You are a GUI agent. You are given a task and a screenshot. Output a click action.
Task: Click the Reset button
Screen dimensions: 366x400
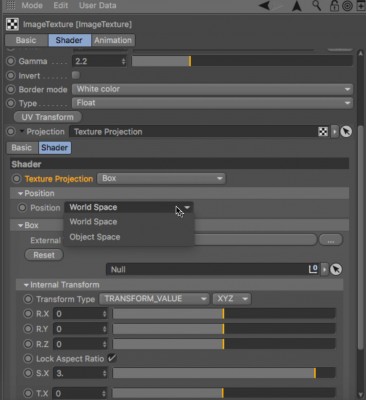click(x=44, y=255)
